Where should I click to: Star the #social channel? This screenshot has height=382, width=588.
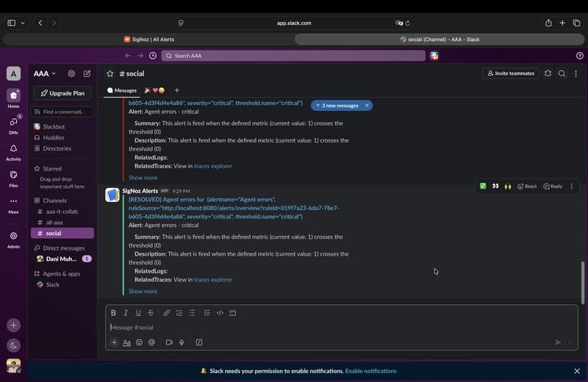(110, 73)
